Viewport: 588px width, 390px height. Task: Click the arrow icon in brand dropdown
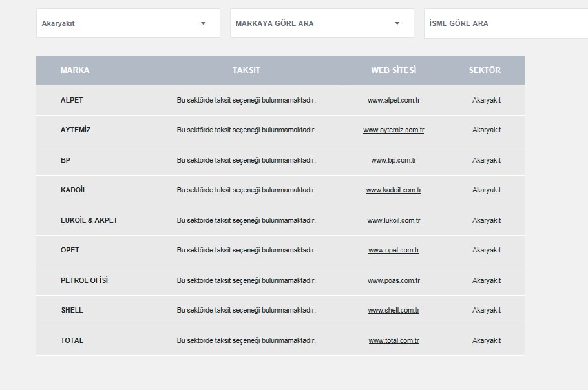397,23
